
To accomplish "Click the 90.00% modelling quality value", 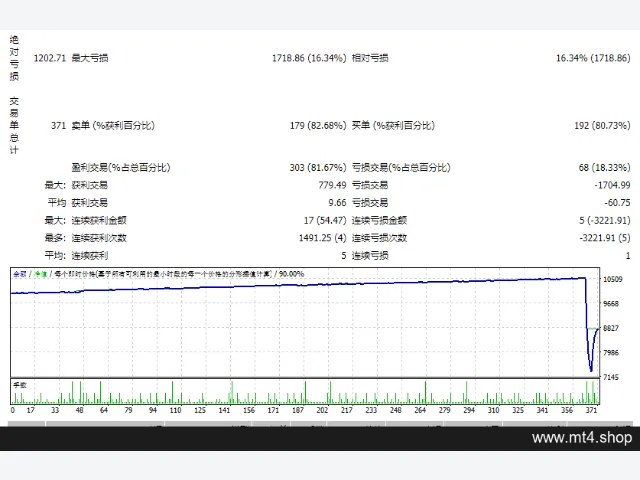I will [x=291, y=274].
